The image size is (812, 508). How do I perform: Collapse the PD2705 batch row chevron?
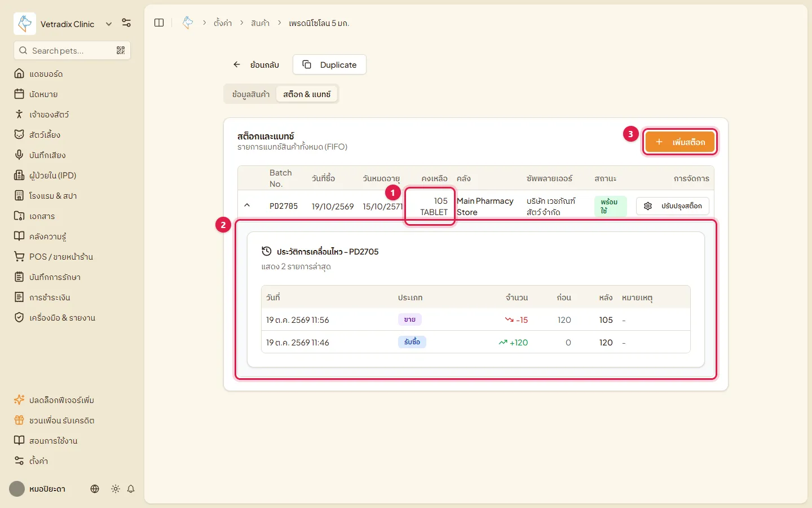[247, 205]
